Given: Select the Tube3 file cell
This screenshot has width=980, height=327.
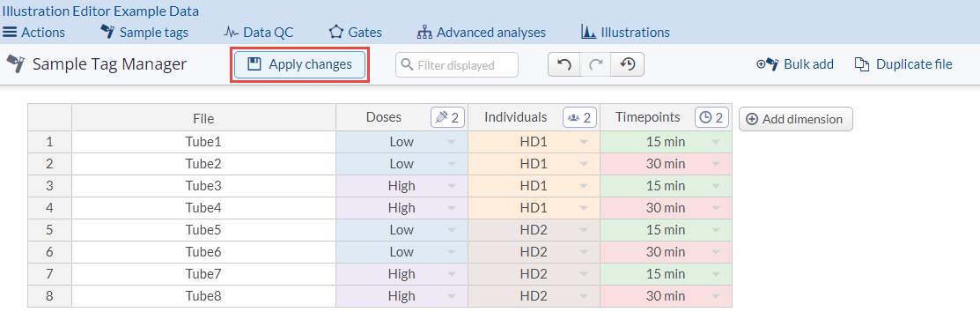Looking at the screenshot, I should point(203,186).
